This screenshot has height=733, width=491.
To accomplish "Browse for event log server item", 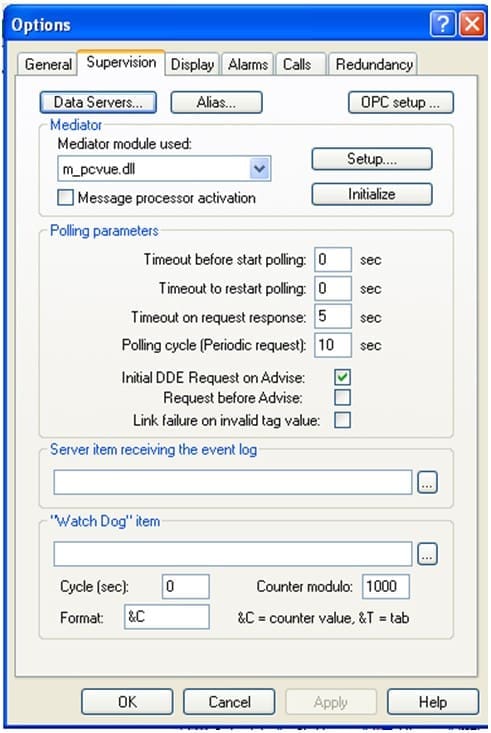I will coord(427,482).
